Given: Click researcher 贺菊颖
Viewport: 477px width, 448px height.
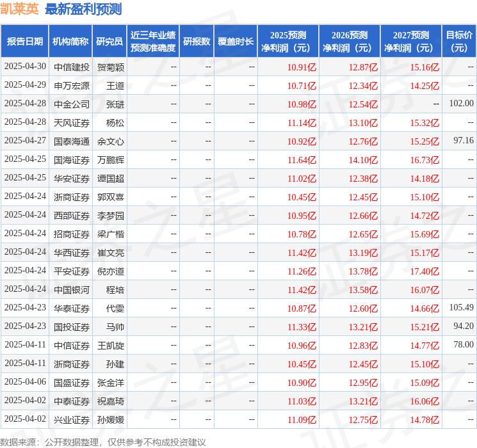Looking at the screenshot, I should pos(111,67).
